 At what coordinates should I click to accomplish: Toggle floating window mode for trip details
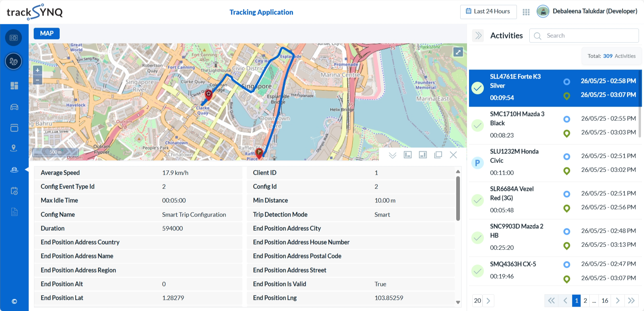(438, 154)
